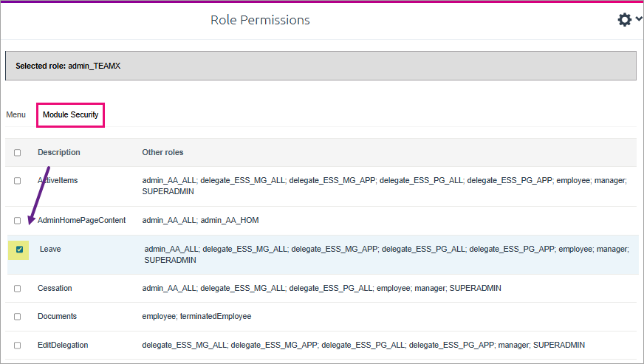The height and width of the screenshot is (364, 644).
Task: Select the Leave row description
Action: (50, 250)
